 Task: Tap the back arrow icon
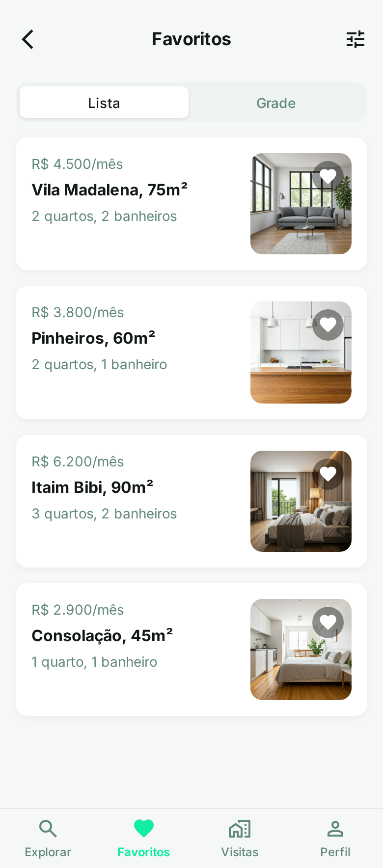(x=28, y=39)
